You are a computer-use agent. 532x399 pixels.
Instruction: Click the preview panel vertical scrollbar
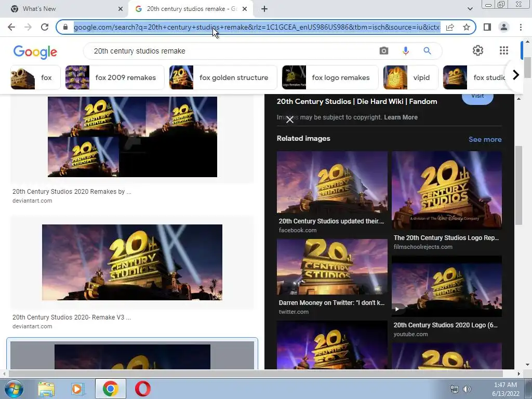click(518, 185)
